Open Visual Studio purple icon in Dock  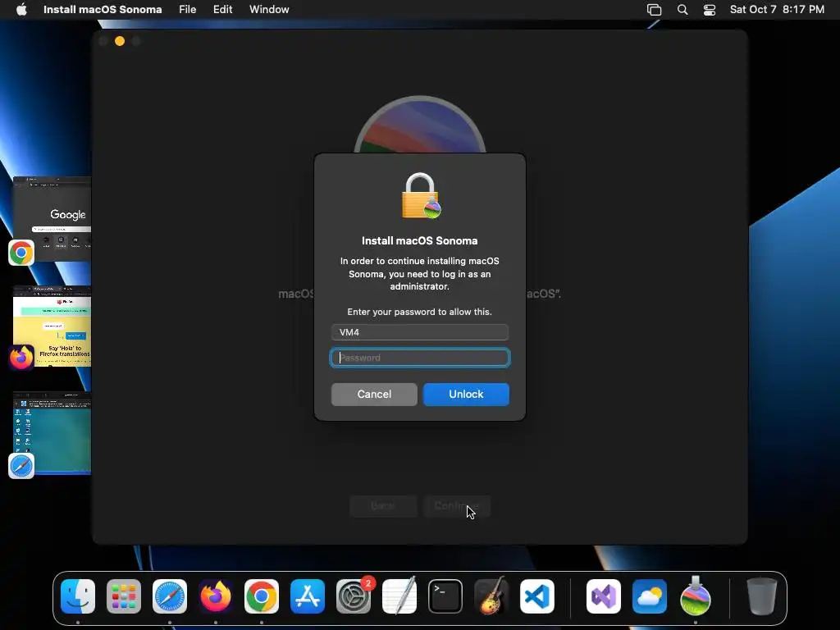click(604, 596)
